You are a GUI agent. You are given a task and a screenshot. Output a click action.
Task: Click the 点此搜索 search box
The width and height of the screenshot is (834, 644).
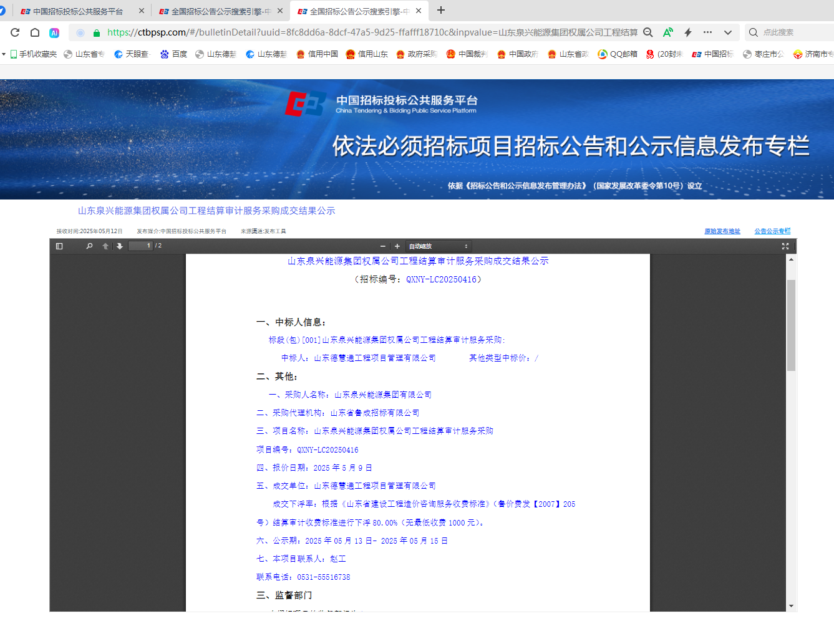pos(790,32)
